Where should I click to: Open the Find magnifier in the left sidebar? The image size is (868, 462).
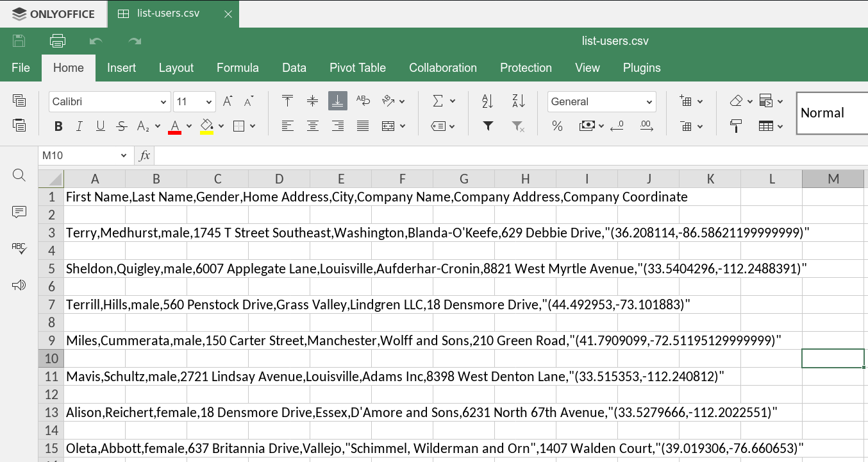pos(19,176)
